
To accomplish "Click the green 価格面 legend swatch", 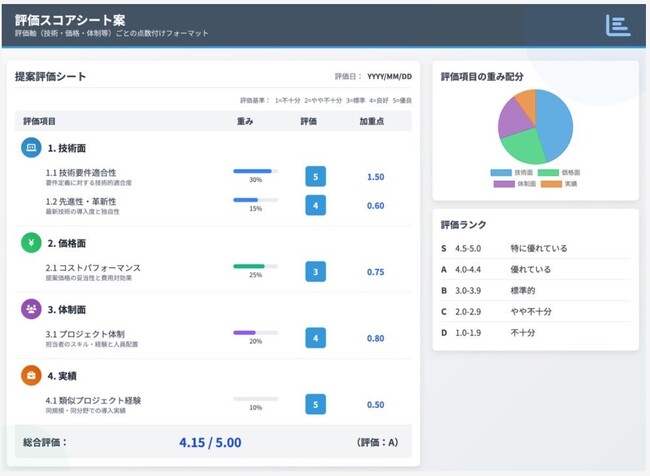I will [547, 172].
